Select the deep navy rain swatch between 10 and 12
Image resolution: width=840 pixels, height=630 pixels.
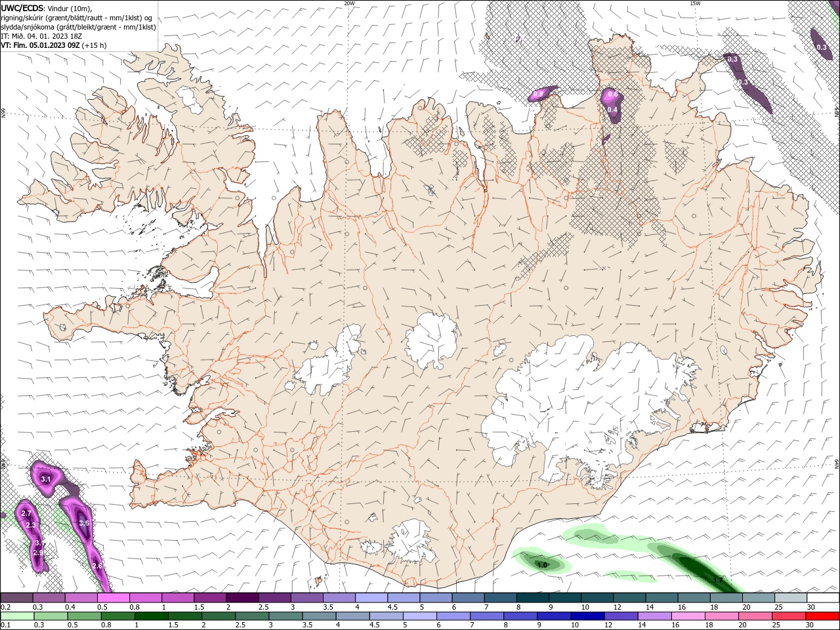click(x=587, y=616)
